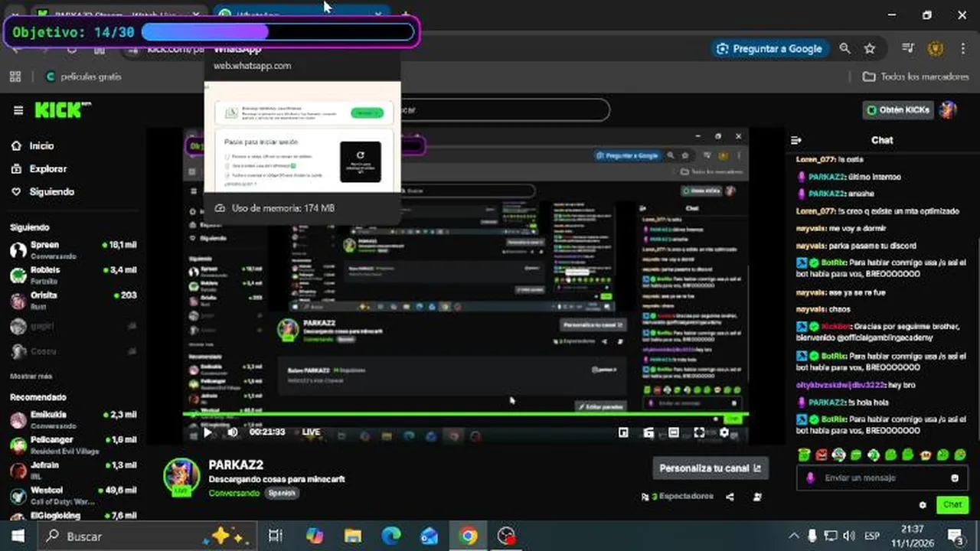Open ESP keyboard language selector

coord(874,536)
